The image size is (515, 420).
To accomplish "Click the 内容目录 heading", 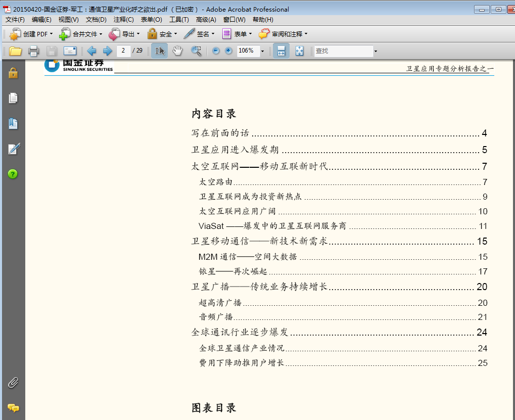I will (x=214, y=114).
